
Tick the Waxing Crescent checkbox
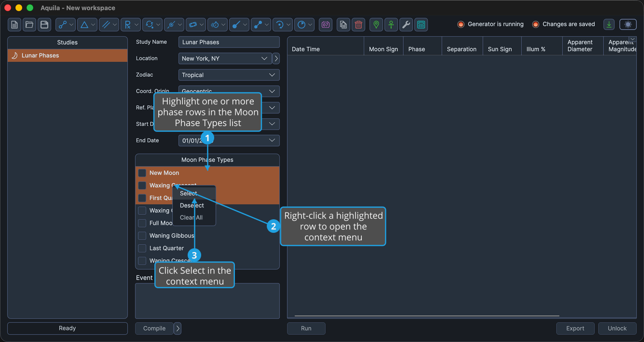tap(142, 185)
